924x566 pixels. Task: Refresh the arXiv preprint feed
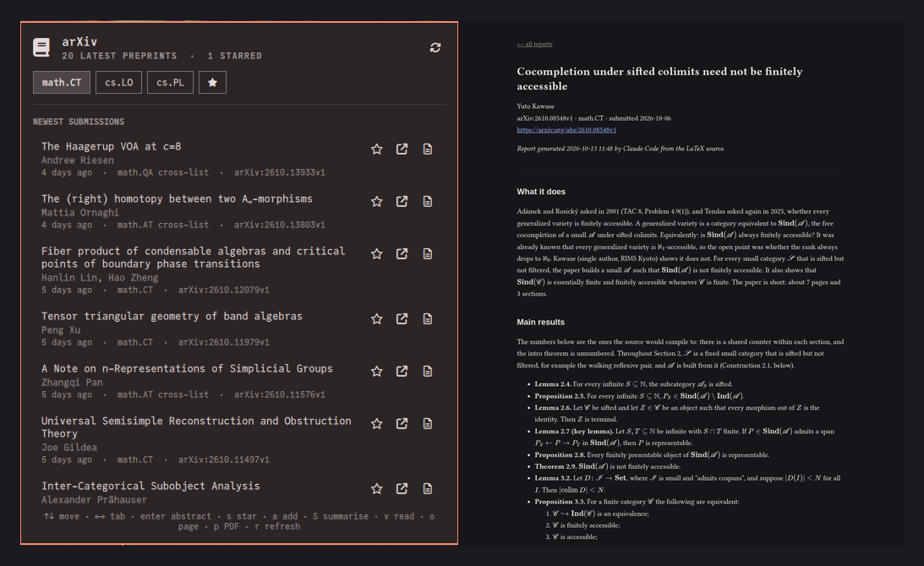tap(435, 47)
